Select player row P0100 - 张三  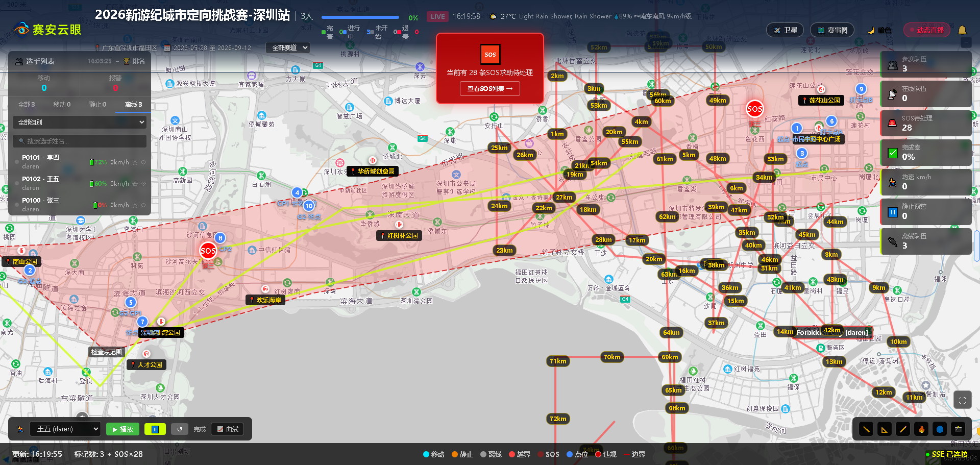[80, 205]
